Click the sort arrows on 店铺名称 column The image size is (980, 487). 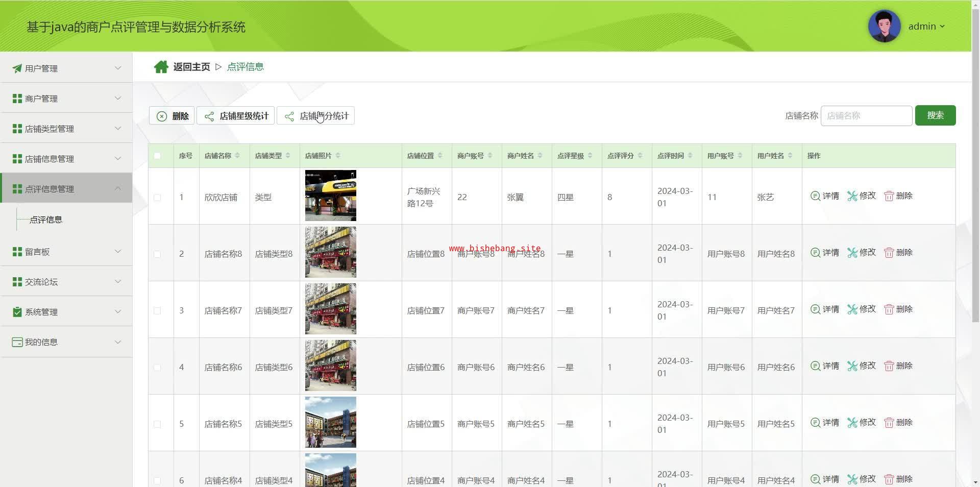tap(237, 156)
